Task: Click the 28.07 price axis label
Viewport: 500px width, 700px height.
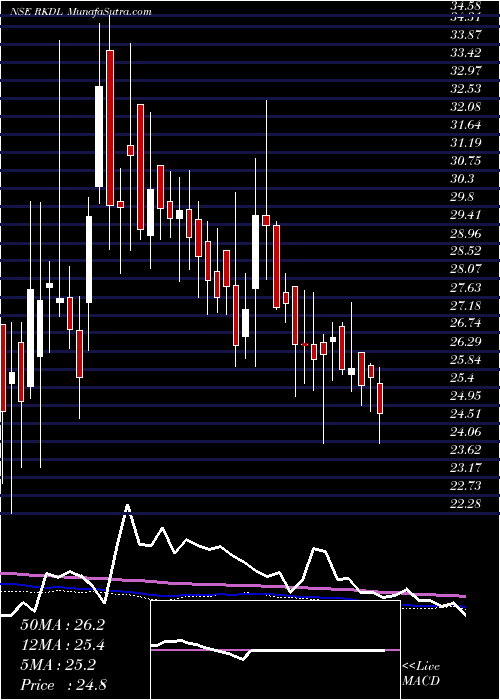Action: 466,269
